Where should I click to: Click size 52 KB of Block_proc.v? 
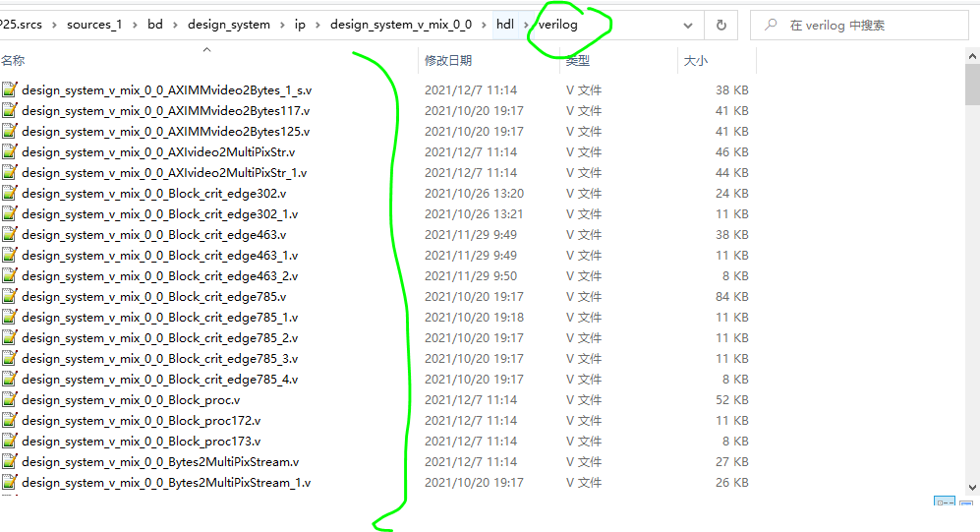(732, 399)
